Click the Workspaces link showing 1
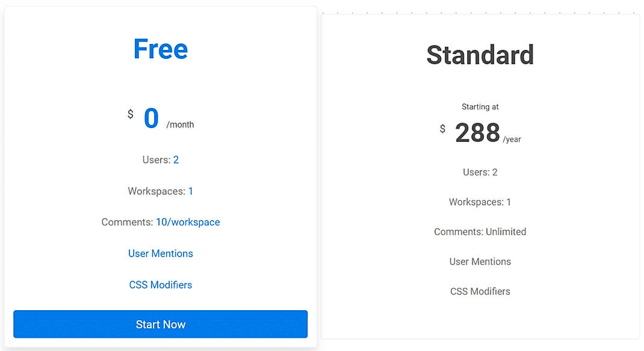This screenshot has height=351, width=644. (191, 191)
